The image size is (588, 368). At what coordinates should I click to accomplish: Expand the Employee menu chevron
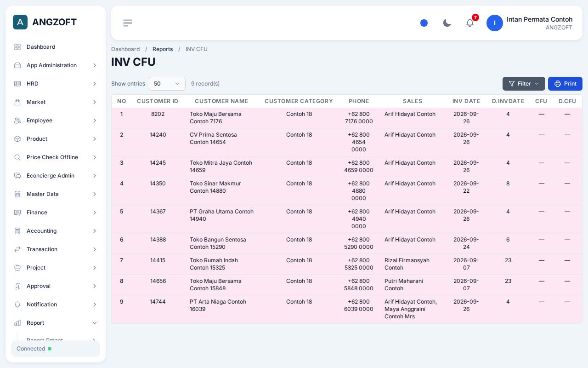pyautogui.click(x=95, y=121)
